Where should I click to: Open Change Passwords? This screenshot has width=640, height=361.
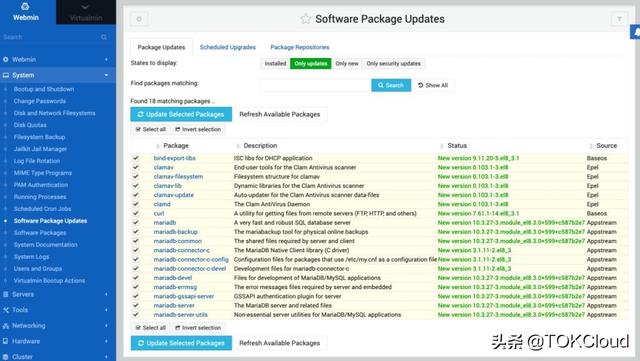click(x=40, y=101)
